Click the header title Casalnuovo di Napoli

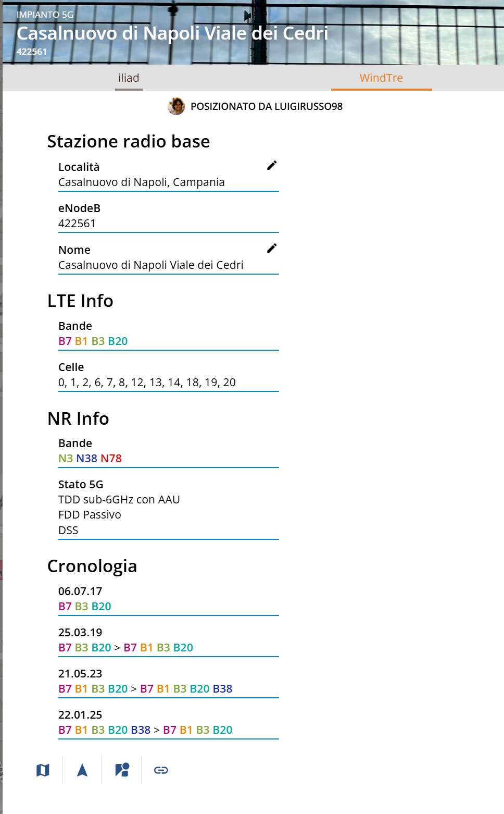(x=172, y=33)
